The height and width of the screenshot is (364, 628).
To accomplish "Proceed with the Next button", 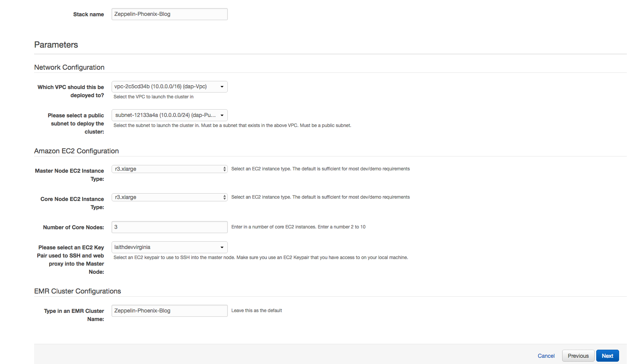I will coord(607,356).
